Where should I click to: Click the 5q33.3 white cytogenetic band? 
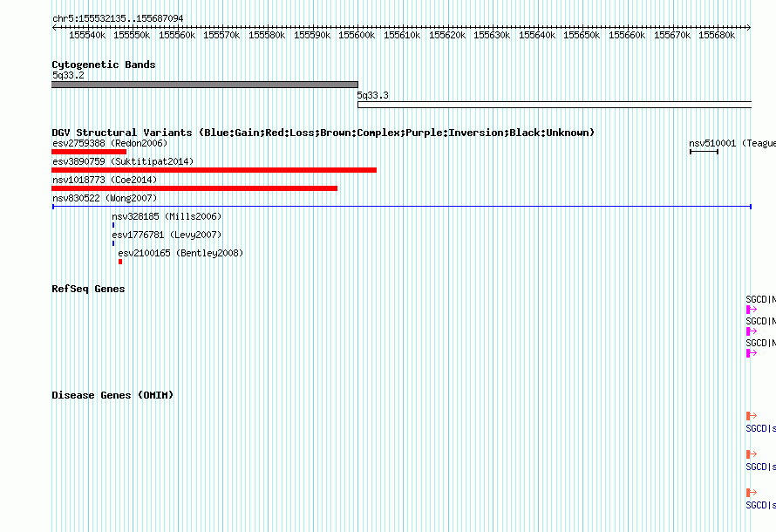[555, 105]
